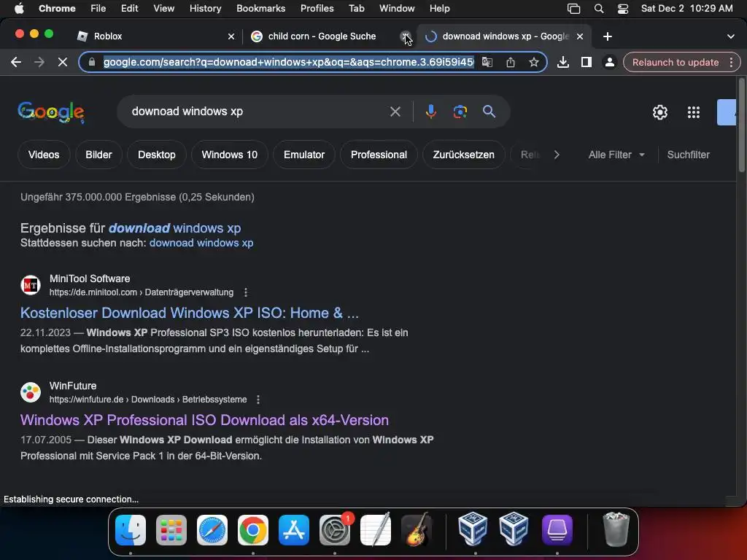Click Relaunch to update button
This screenshot has height=560, width=747.
(675, 63)
